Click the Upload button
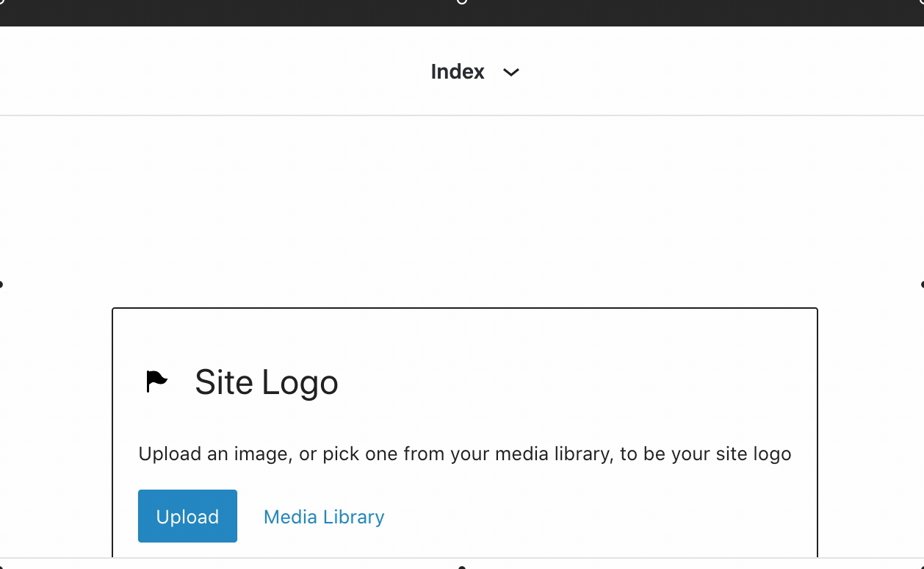The height and width of the screenshot is (569, 924). (x=187, y=516)
